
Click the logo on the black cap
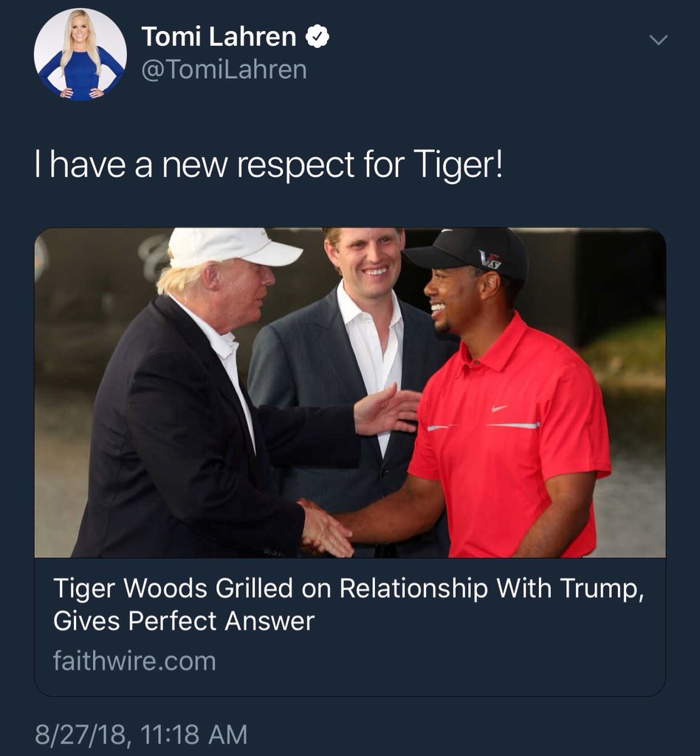click(x=490, y=260)
